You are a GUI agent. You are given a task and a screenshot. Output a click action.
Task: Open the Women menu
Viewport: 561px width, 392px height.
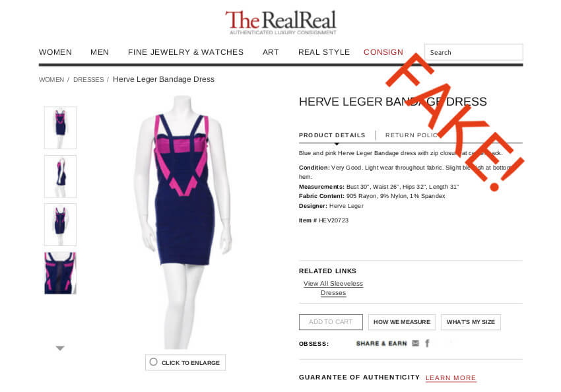(55, 52)
